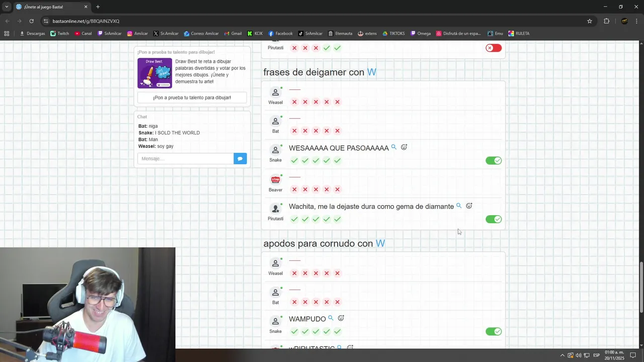Image resolution: width=644 pixels, height=362 pixels.
Task: Click Weasel's avatar in apodos section
Action: (275, 263)
